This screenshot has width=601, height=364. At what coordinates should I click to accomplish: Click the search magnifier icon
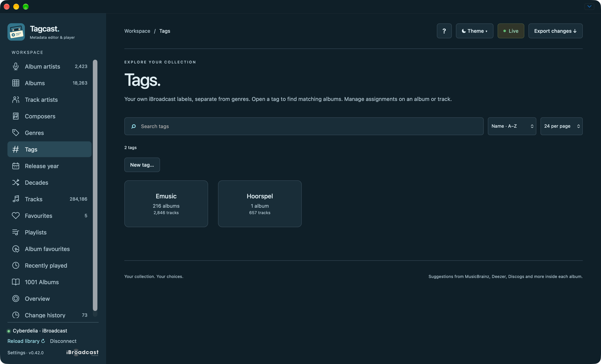point(133,126)
